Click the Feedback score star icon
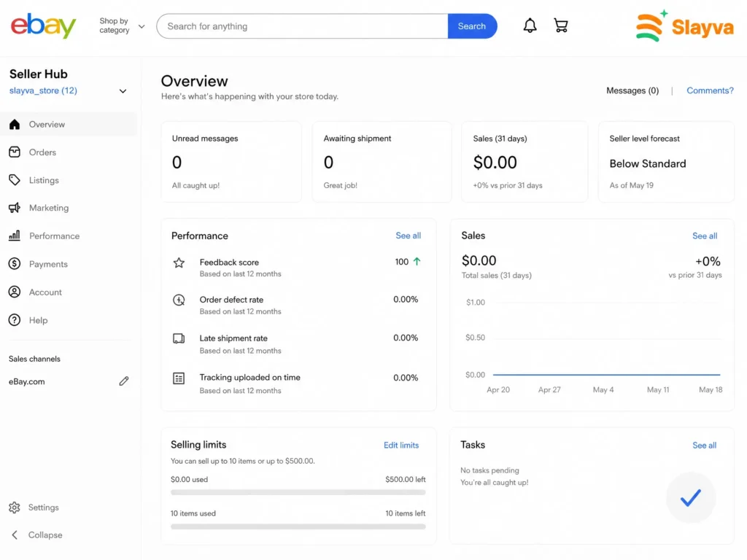 coord(179,262)
